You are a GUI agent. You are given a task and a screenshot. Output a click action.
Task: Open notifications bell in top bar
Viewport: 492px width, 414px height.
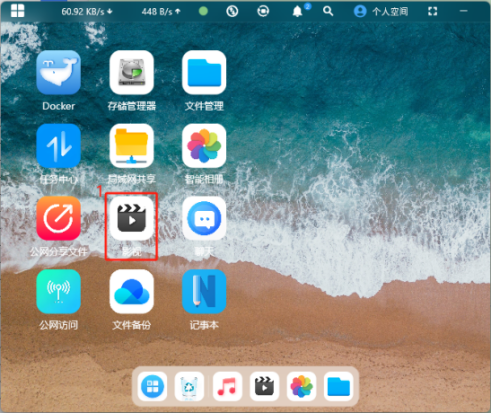coord(297,11)
